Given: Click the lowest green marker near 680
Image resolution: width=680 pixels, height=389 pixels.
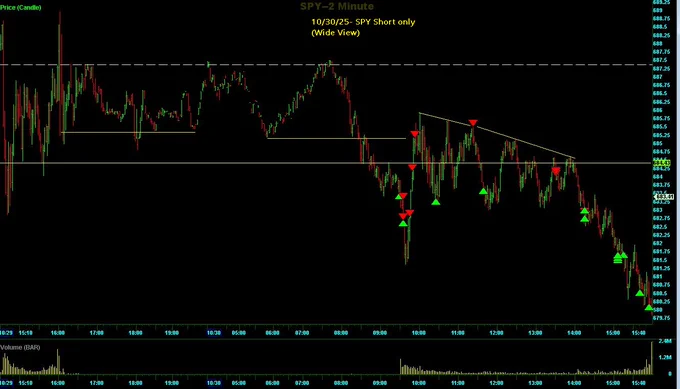Looking at the screenshot, I should 648,307.
